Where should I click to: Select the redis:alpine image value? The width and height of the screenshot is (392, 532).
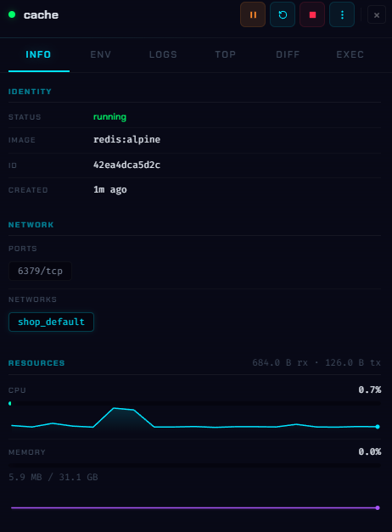[x=126, y=139]
